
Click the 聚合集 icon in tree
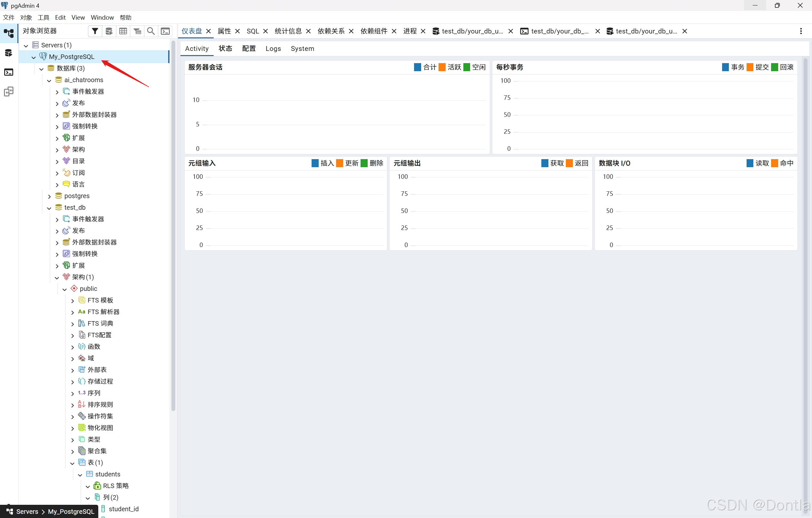(82, 451)
